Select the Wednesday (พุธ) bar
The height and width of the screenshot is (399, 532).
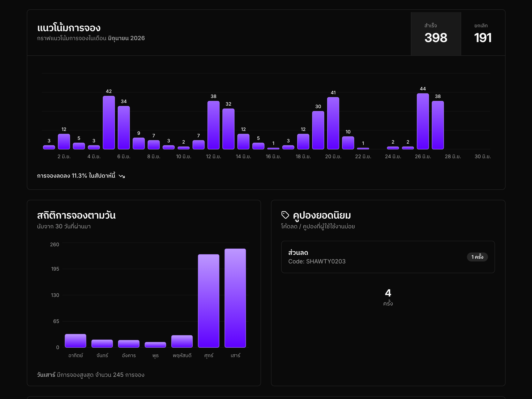point(155,345)
